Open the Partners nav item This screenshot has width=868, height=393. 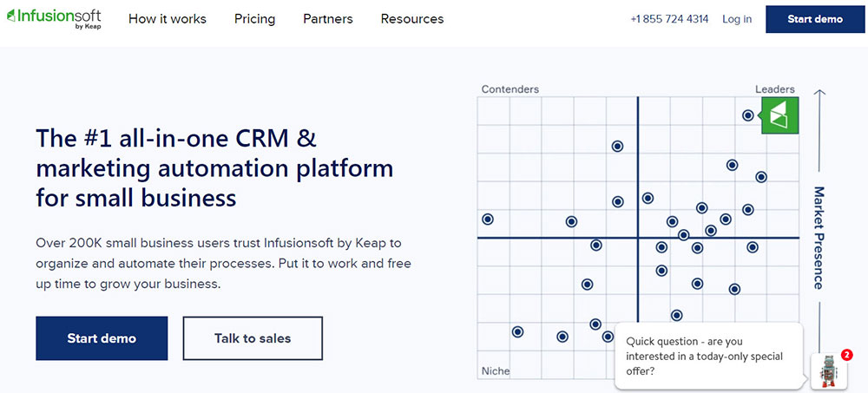click(x=328, y=19)
